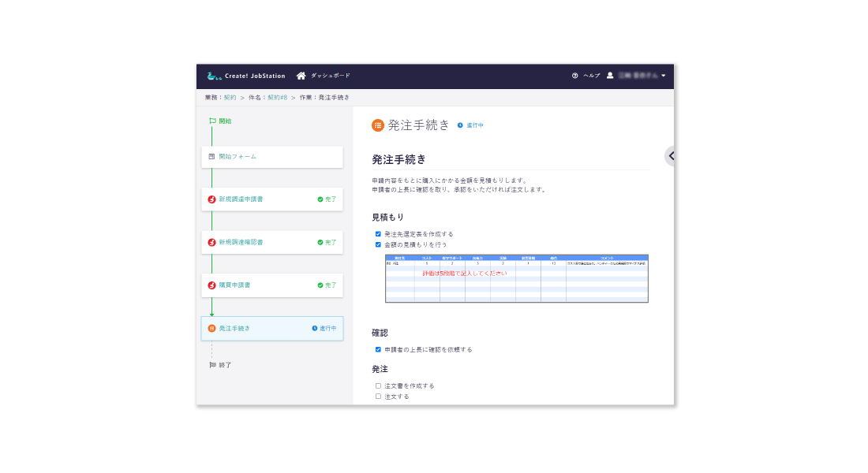This screenshot has height=473, width=868.
Task: Click the orange icon beside sidebar 発注手続き
Action: [211, 329]
